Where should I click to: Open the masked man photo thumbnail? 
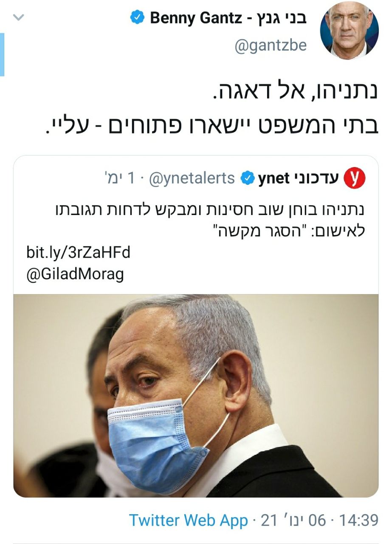coord(196,396)
